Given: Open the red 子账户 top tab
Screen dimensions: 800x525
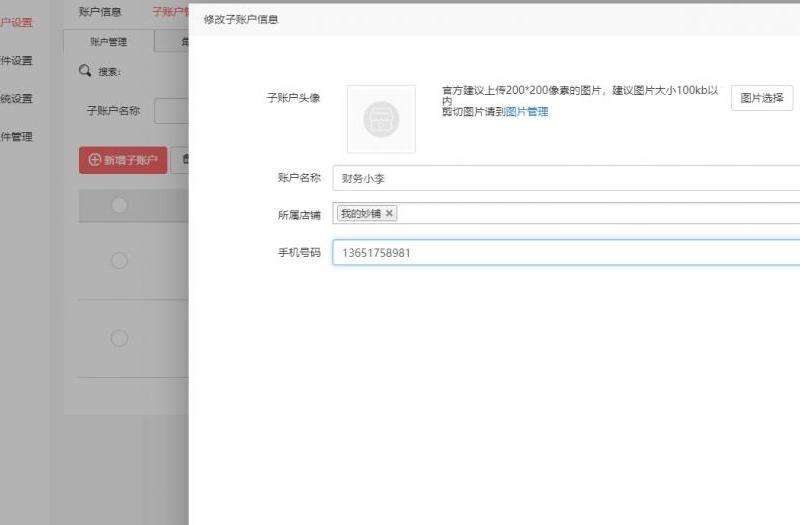Looking at the screenshot, I should (x=171, y=12).
